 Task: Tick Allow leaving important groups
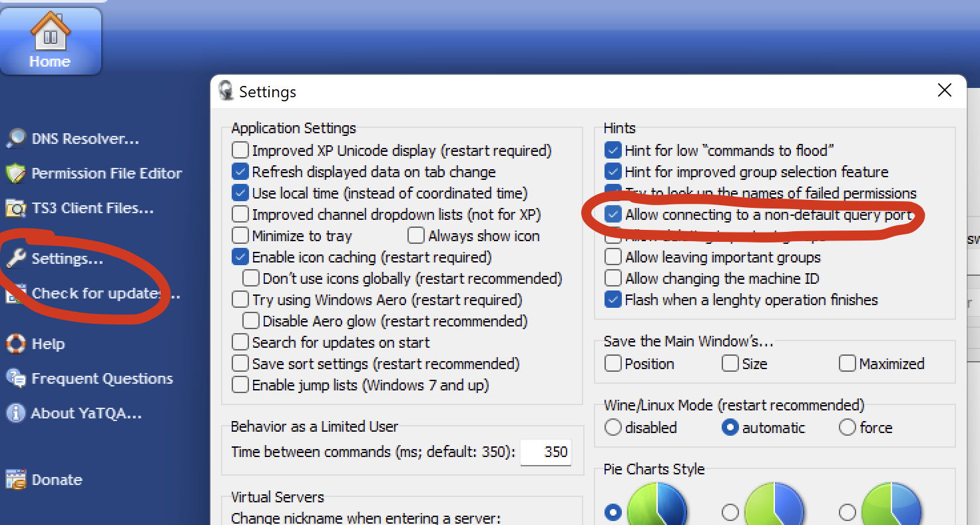[x=612, y=257]
